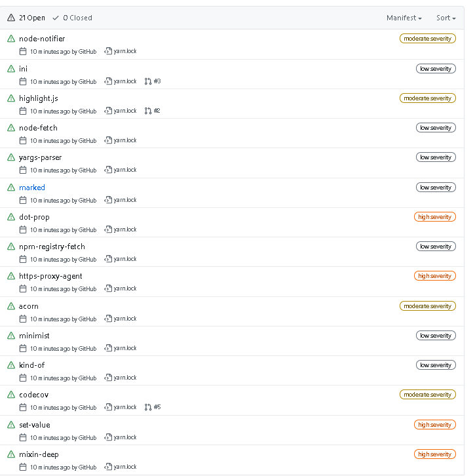
Task: Click the alert triangle icon beside node-notifier
Action: [x=11, y=39]
